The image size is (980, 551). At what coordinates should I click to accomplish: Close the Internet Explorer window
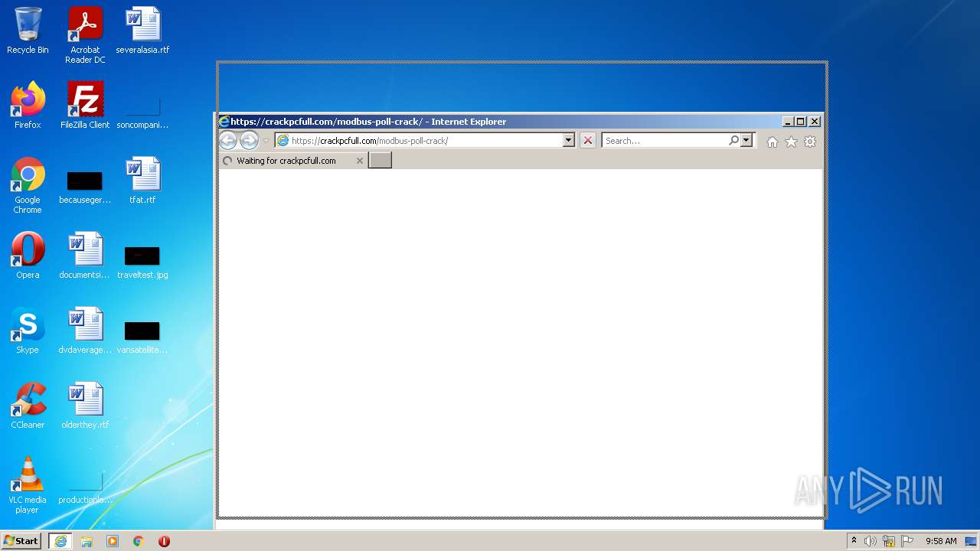[815, 122]
